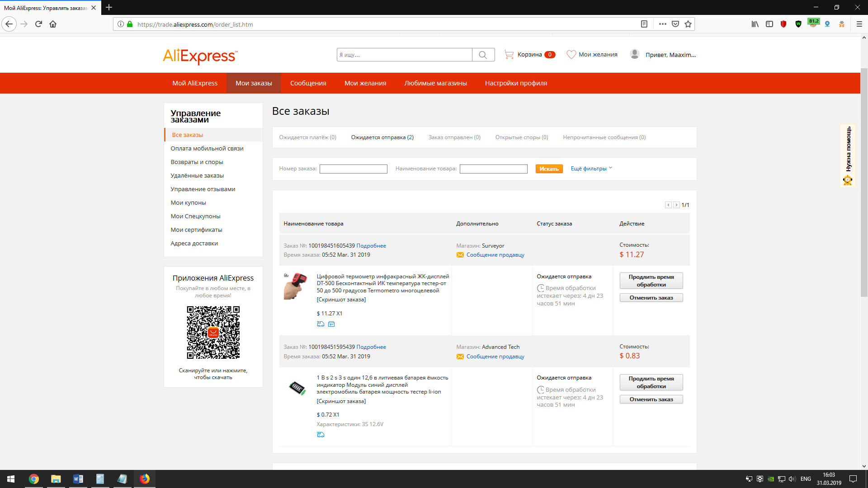Toggle Firefox sidebar icon
The width and height of the screenshot is (868, 488).
[769, 24]
